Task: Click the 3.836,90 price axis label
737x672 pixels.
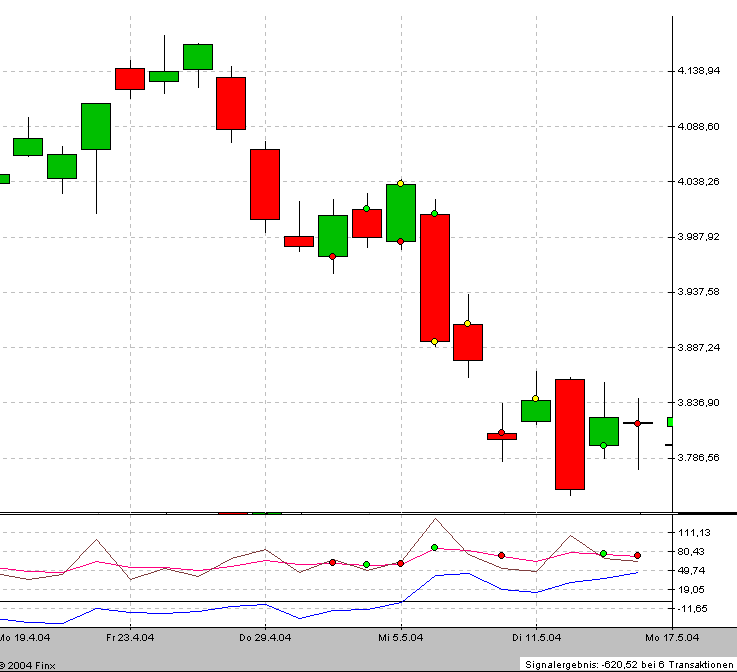Action: [x=698, y=402]
